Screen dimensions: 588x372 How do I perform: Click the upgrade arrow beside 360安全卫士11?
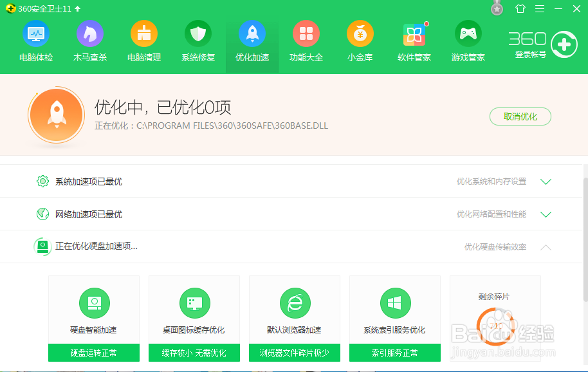pyautogui.click(x=78, y=8)
